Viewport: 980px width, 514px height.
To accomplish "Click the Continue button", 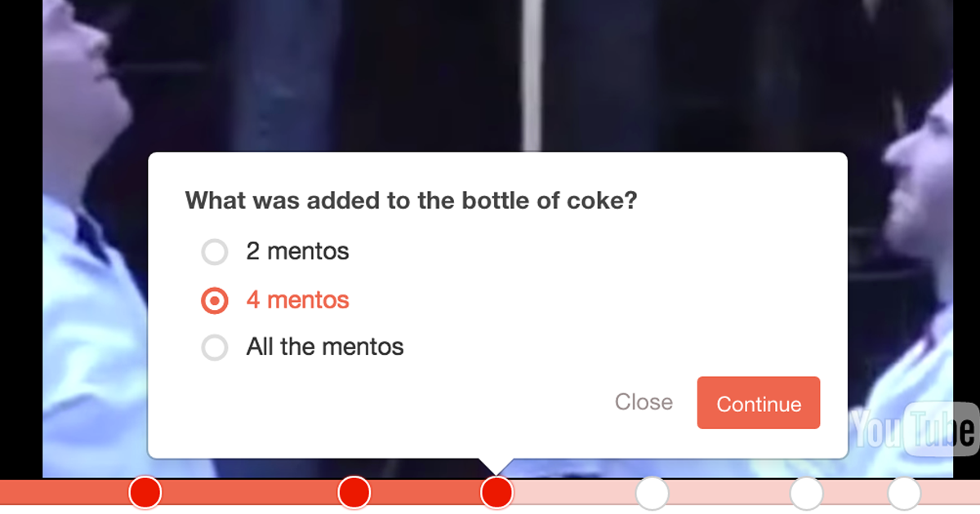I will [x=759, y=403].
